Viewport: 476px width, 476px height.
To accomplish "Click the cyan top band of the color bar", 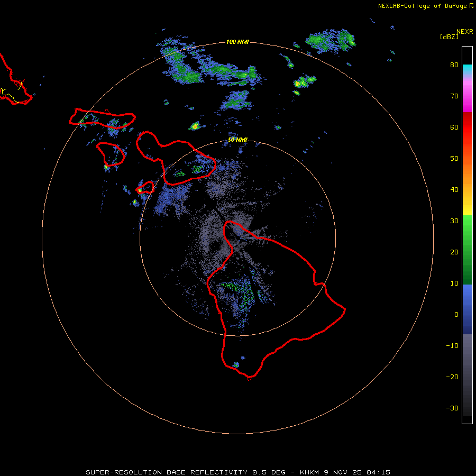I will coord(467,68).
